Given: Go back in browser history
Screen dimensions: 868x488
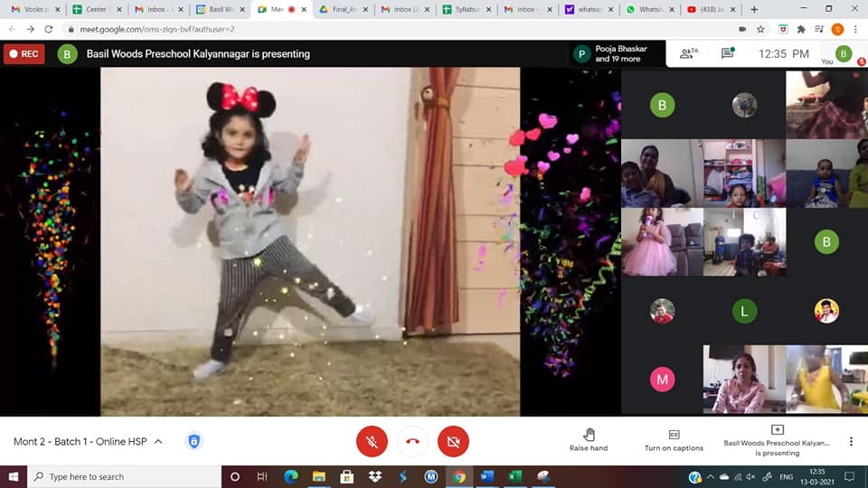Looking at the screenshot, I should [12, 29].
